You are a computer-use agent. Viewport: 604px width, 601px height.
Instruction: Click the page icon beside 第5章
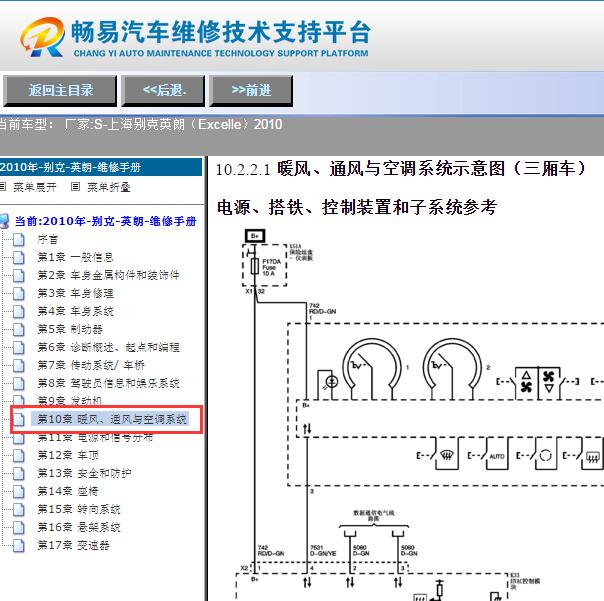18,329
